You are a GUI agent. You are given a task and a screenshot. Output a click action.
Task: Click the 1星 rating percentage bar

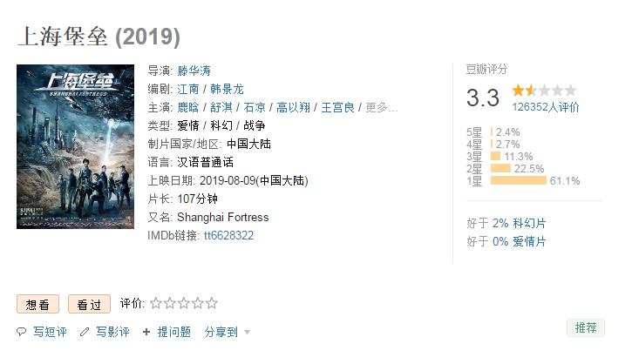(x=519, y=180)
